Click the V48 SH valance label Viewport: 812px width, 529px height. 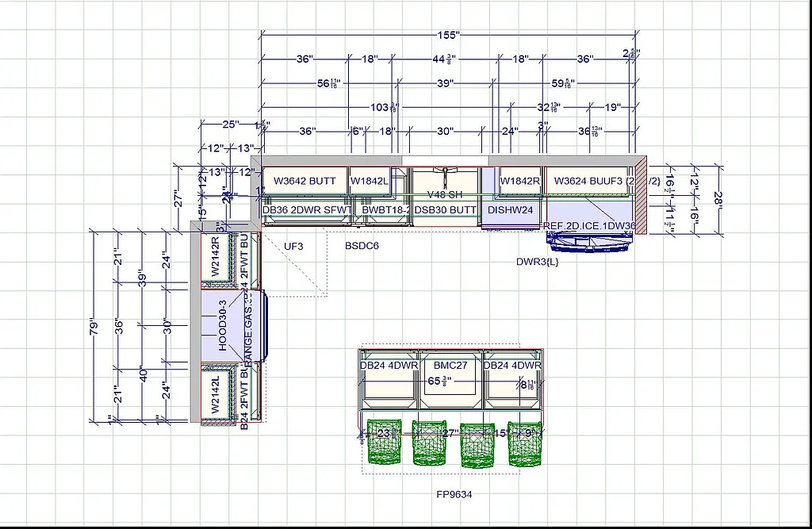pos(445,195)
